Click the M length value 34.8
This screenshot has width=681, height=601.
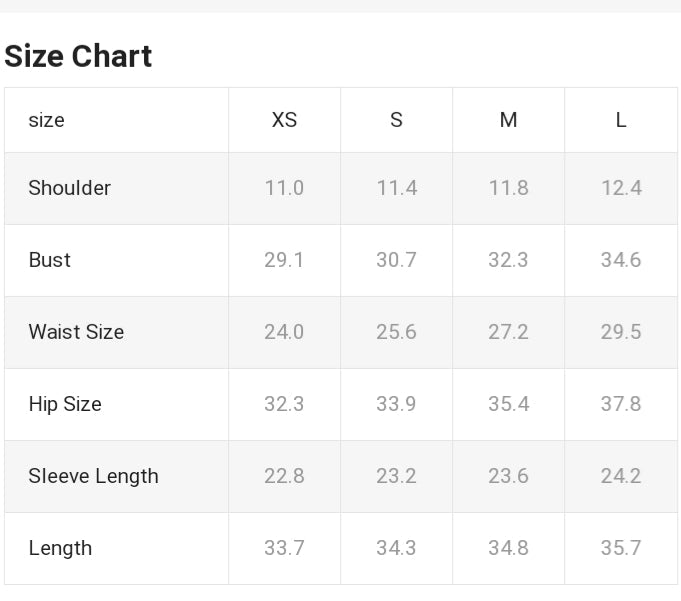508,548
